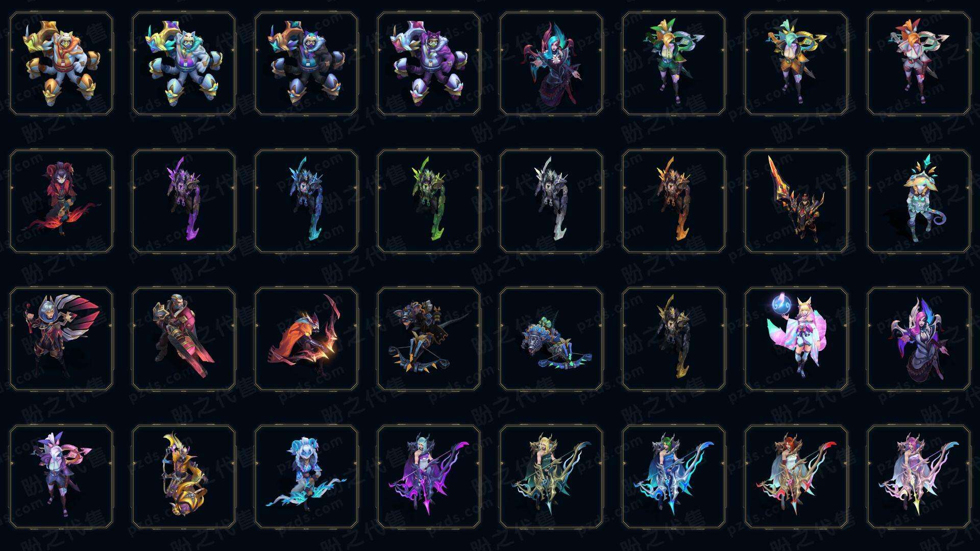The image size is (980, 551).
Task: Choose the teal cat-like creature with tail
Action: [x=919, y=201]
